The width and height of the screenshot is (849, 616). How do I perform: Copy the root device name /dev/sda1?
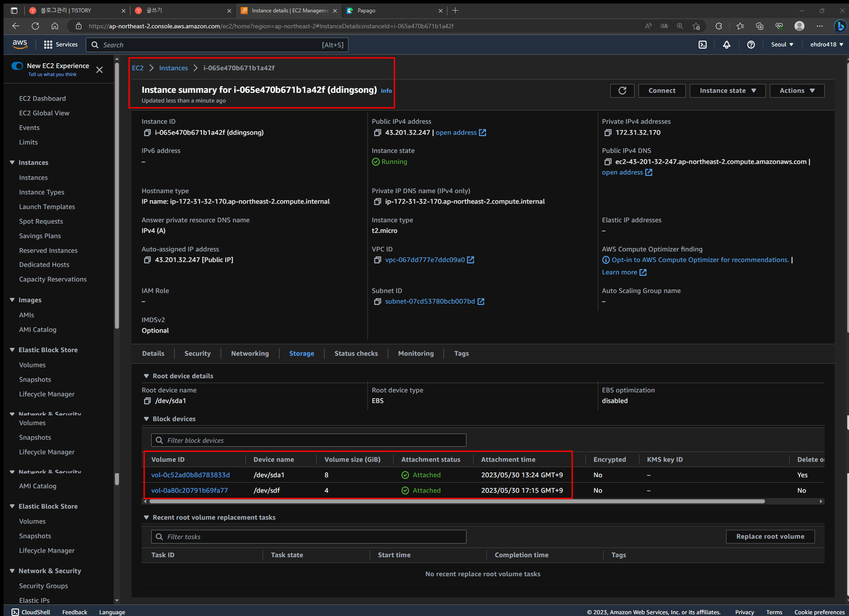[x=147, y=401]
